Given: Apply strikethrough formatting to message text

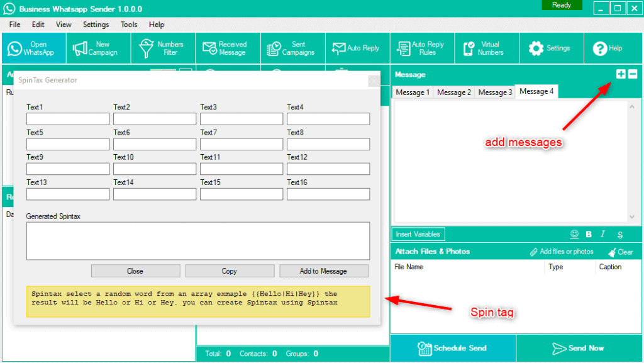Looking at the screenshot, I should pyautogui.click(x=620, y=235).
